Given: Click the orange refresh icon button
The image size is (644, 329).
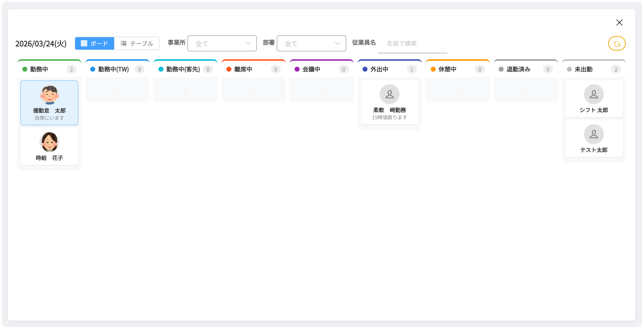Looking at the screenshot, I should pos(616,44).
